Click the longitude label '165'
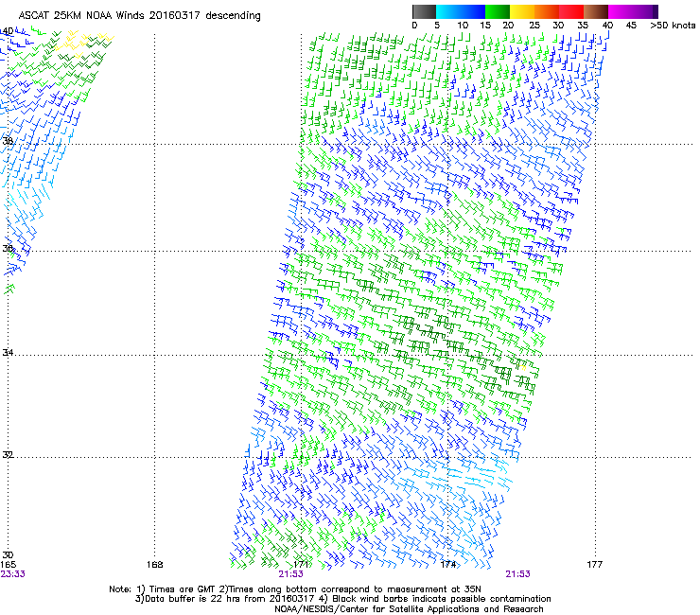This screenshot has width=700, height=615. [x=8, y=565]
